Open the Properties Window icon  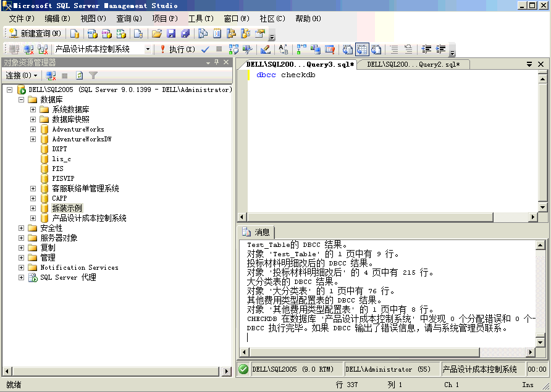[x=260, y=33]
